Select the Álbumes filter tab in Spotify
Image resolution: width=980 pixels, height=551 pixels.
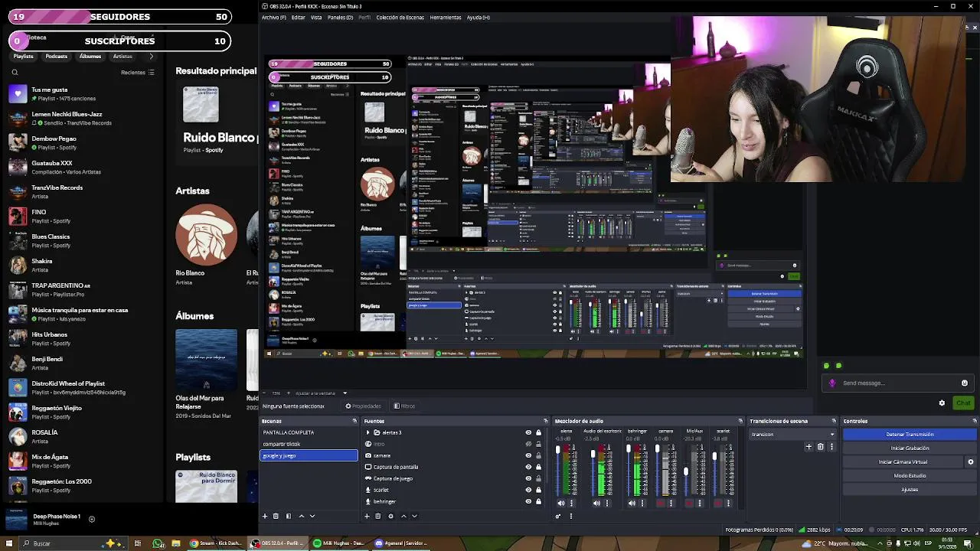pyautogui.click(x=90, y=56)
